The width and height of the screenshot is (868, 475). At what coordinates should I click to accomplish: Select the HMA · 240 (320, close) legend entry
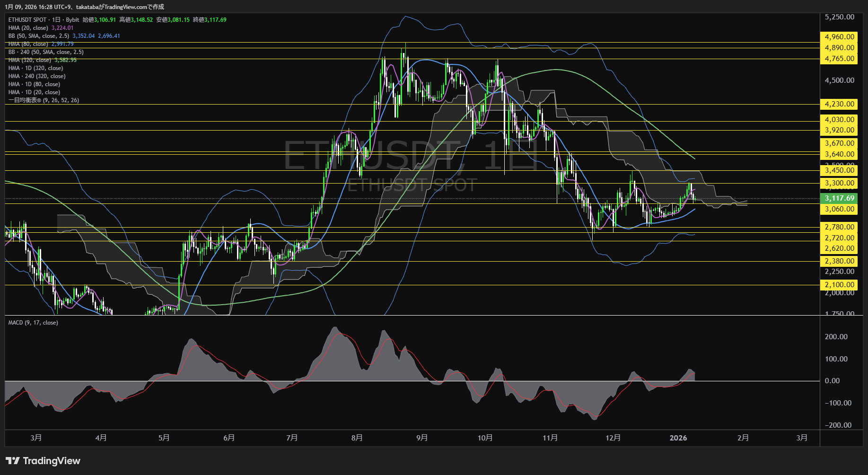[x=37, y=76]
